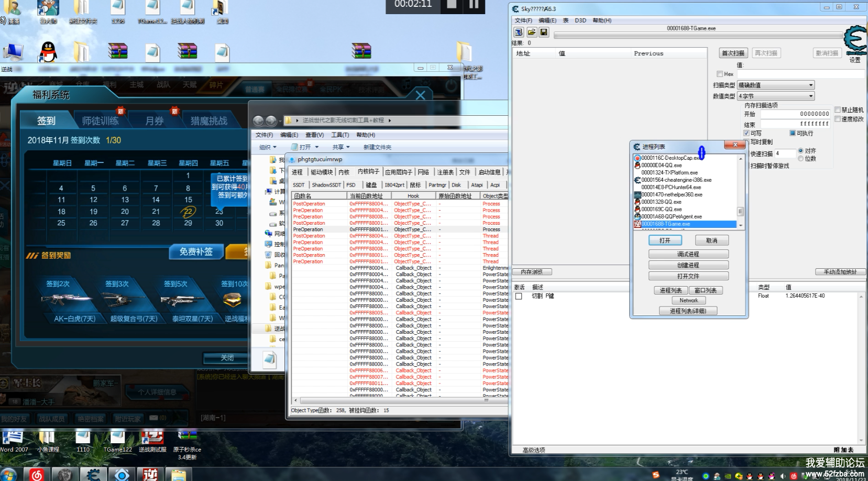The height and width of the screenshot is (481, 868).
Task: Open the 文件(F) menu in Cheat Engine
Action: 523,20
